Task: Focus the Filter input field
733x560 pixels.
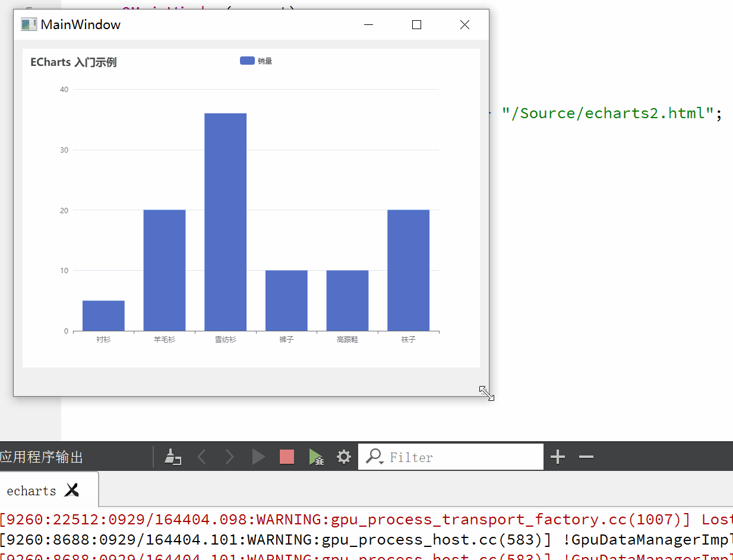Action: coord(451,457)
